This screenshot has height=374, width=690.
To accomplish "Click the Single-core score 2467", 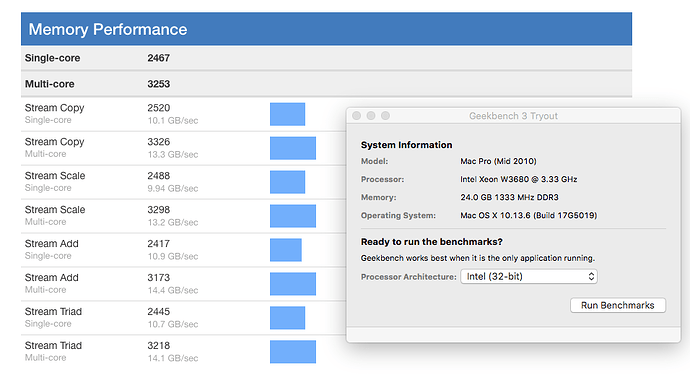I will coord(158,58).
